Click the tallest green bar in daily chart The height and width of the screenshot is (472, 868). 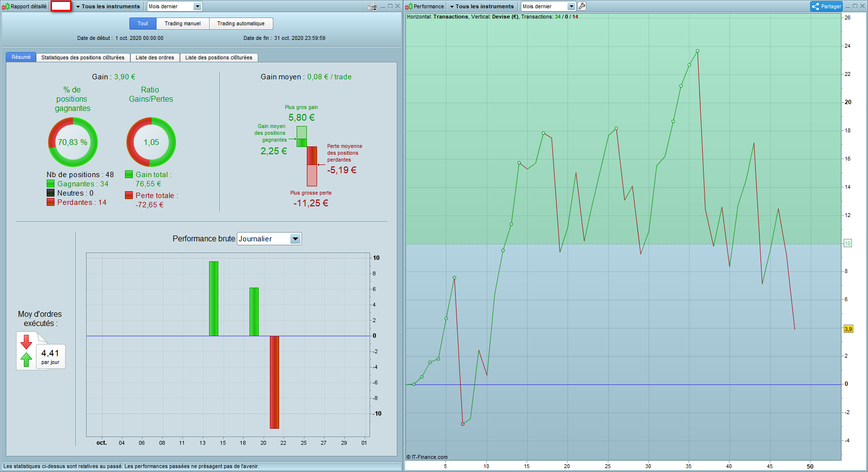[x=213, y=298]
